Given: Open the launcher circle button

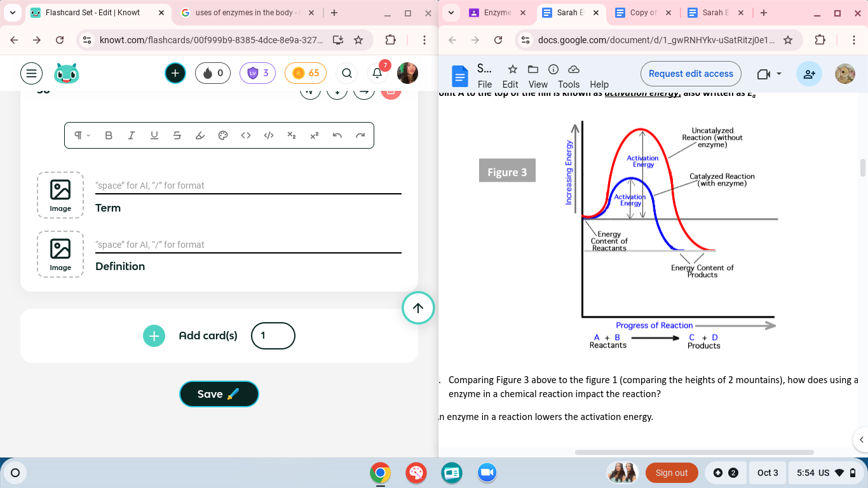Looking at the screenshot, I should point(15,473).
